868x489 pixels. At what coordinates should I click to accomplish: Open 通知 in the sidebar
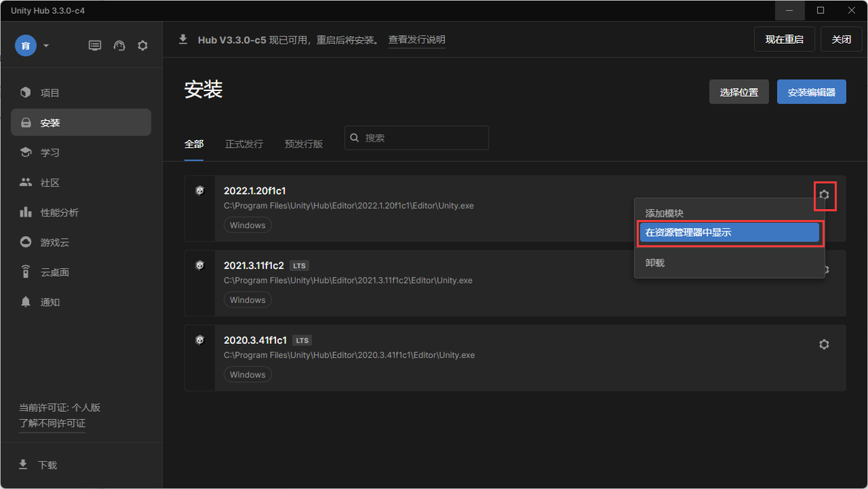(x=81, y=302)
